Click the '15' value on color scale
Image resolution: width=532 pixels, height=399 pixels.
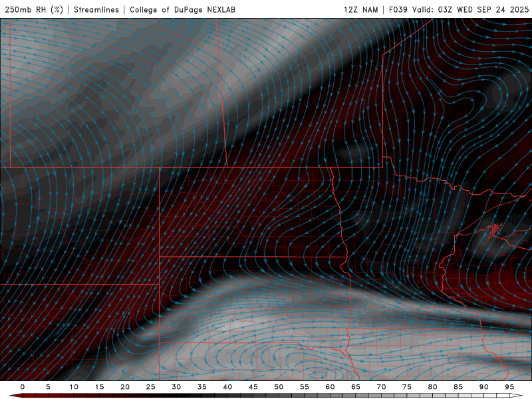pos(99,387)
